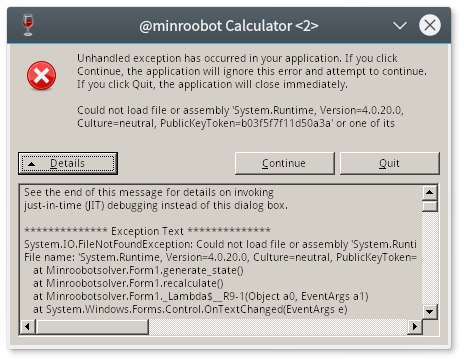Click the vertical scrollbar down arrow
The image size is (464, 362).
tap(430, 312)
